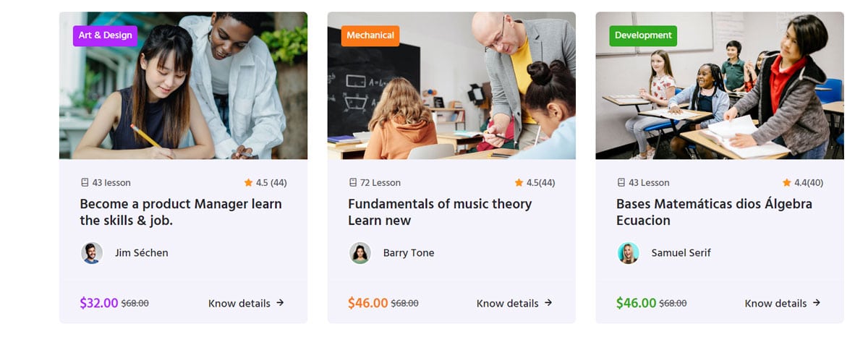The height and width of the screenshot is (337, 868).
Task: Select the orange Mechanical category badge
Action: pos(370,35)
